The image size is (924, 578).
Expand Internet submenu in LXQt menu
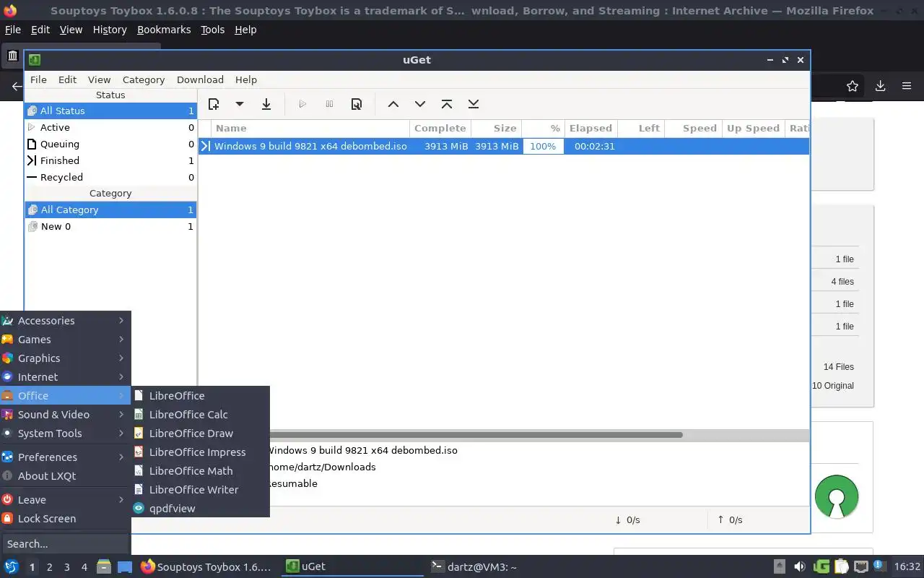[65, 377]
